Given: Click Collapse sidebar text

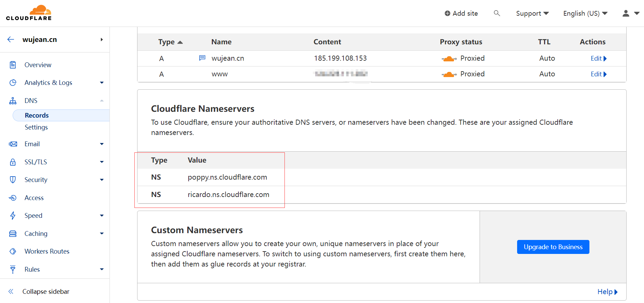Looking at the screenshot, I should [46, 291].
